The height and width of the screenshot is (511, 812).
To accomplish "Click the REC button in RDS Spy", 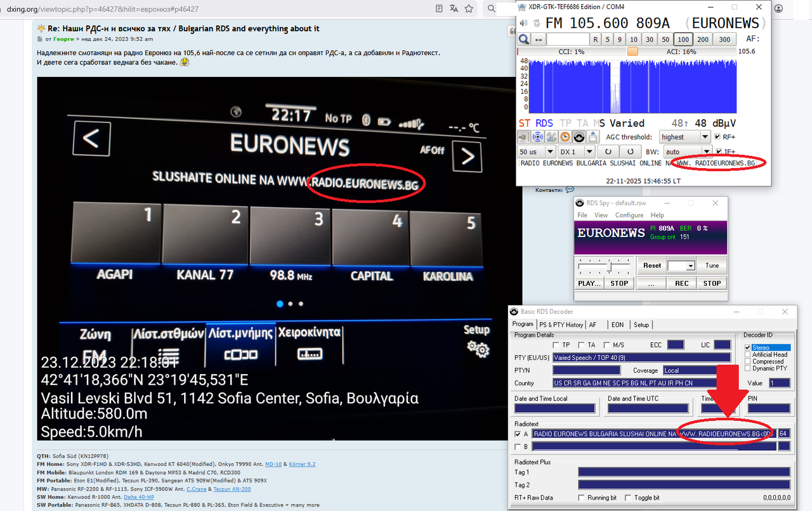I will (681, 283).
